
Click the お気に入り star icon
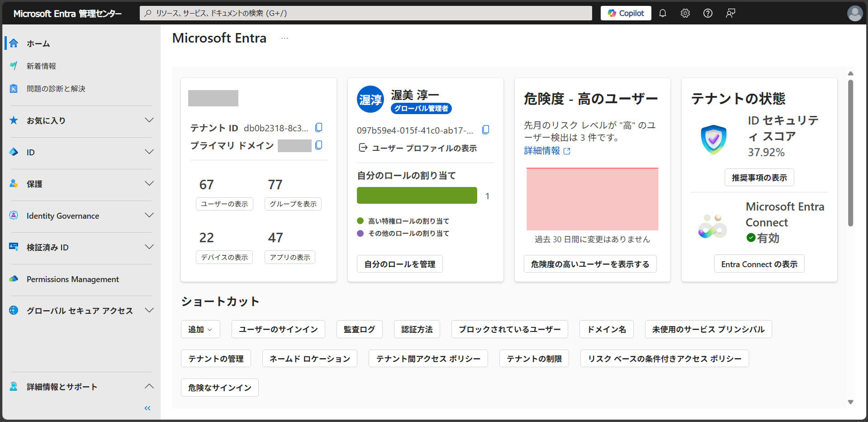(x=14, y=120)
